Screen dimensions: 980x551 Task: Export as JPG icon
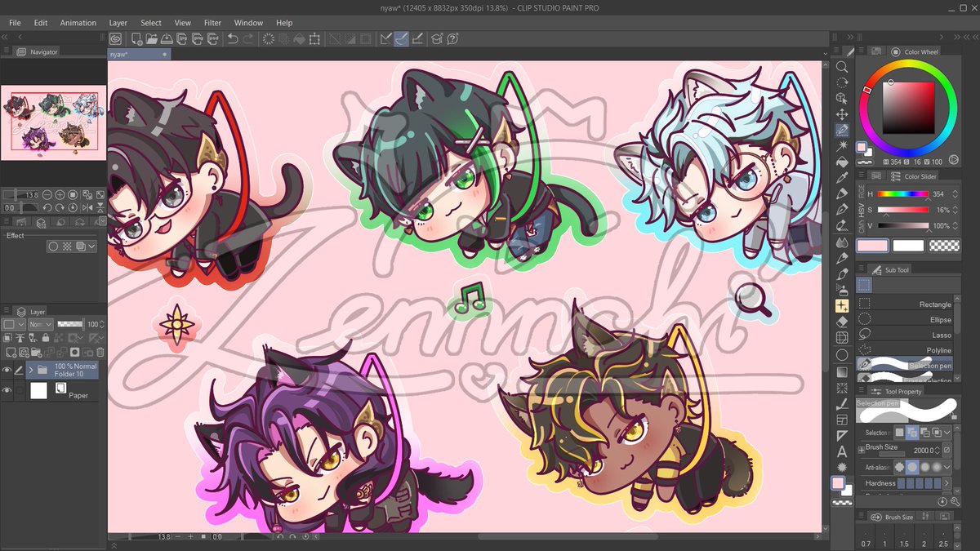183,38
